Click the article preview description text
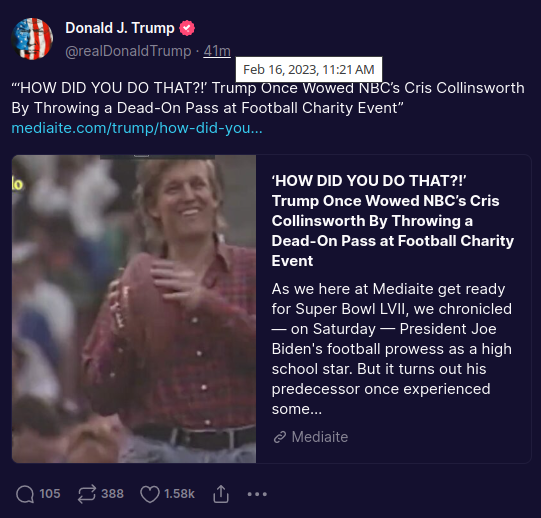This screenshot has height=518, width=541. pos(392,349)
